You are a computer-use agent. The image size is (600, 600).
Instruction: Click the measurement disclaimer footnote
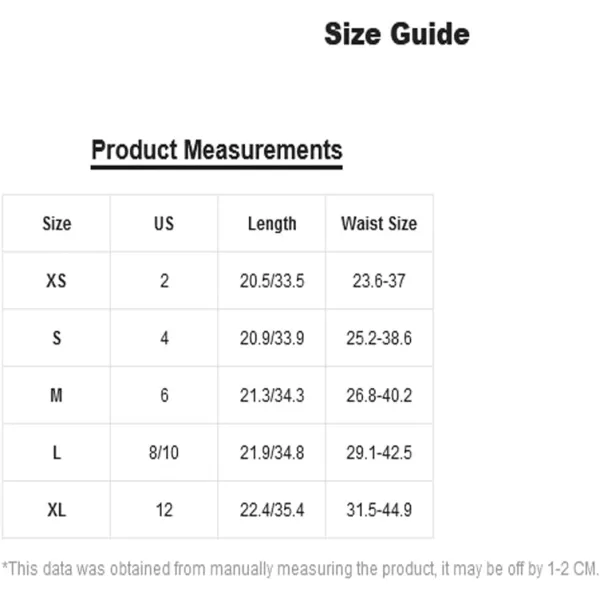point(300,569)
